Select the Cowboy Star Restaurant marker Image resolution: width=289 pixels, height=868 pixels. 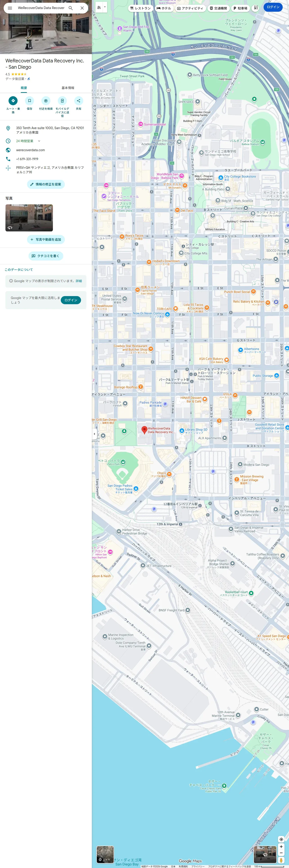click(x=151, y=349)
